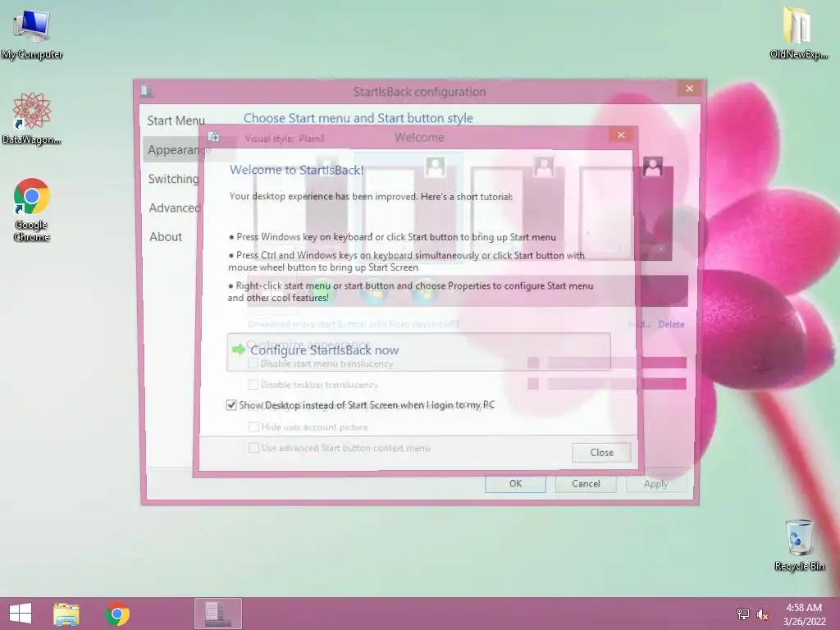Image resolution: width=840 pixels, height=630 pixels.
Task: Open Download more start button orbs link
Action: [x=354, y=324]
